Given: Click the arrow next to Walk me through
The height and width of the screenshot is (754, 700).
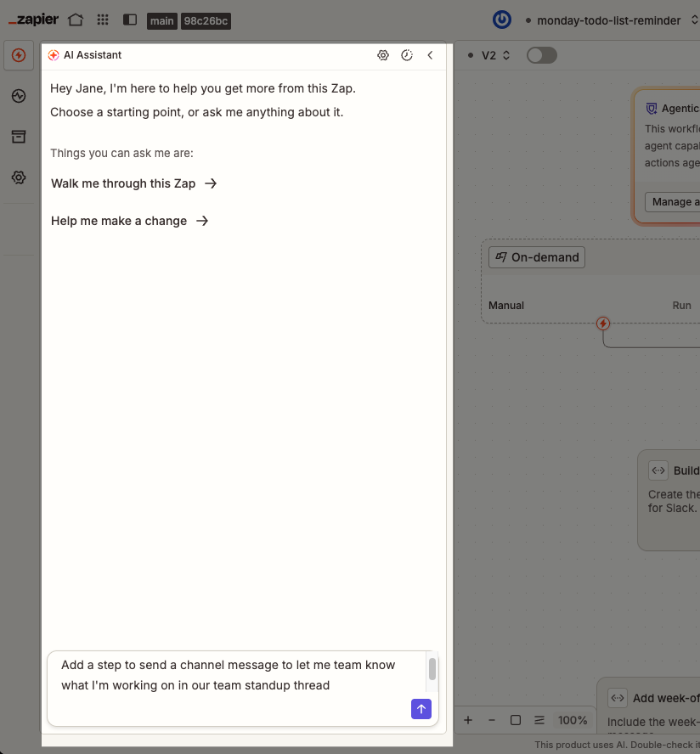Looking at the screenshot, I should pyautogui.click(x=211, y=183).
